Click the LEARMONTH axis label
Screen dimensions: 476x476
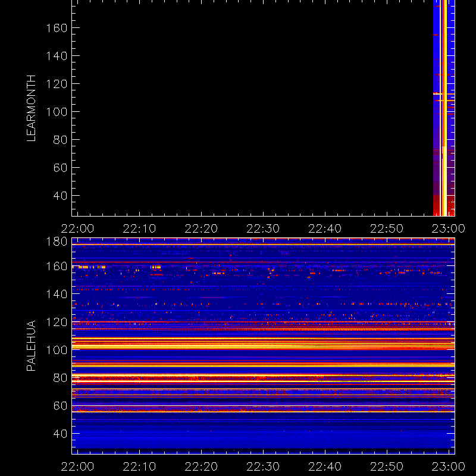(31, 108)
